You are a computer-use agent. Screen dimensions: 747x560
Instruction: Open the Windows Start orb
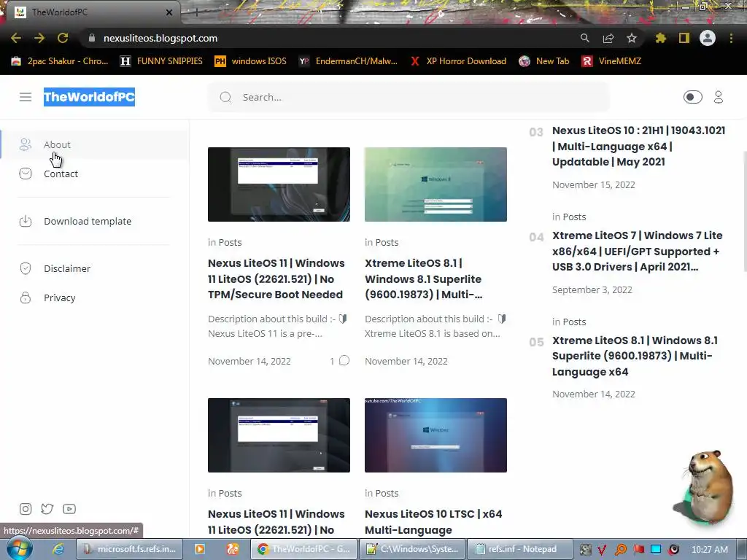click(x=19, y=549)
